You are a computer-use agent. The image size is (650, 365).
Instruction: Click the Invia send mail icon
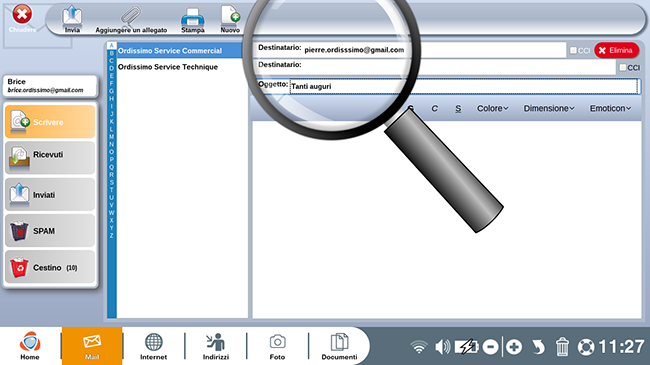[72, 19]
